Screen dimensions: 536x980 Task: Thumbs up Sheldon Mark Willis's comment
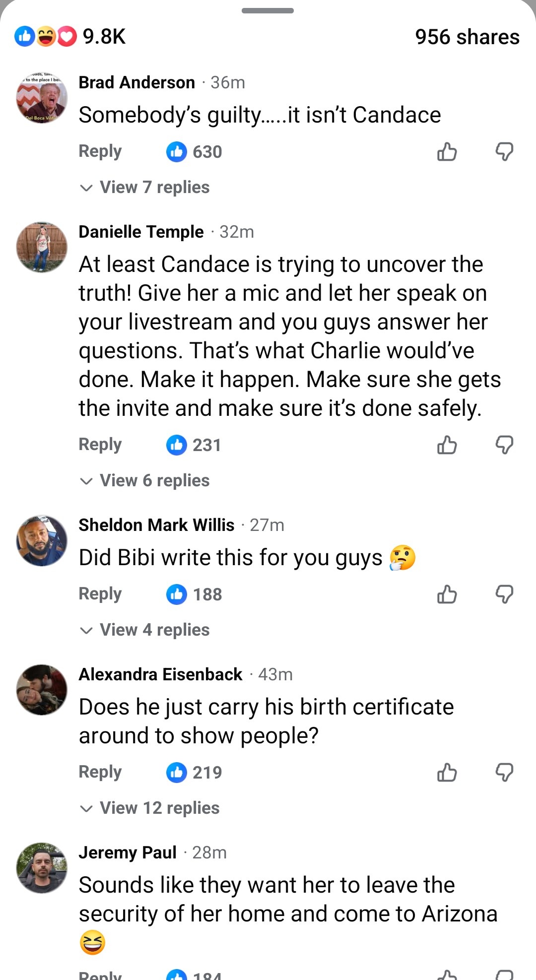447,594
